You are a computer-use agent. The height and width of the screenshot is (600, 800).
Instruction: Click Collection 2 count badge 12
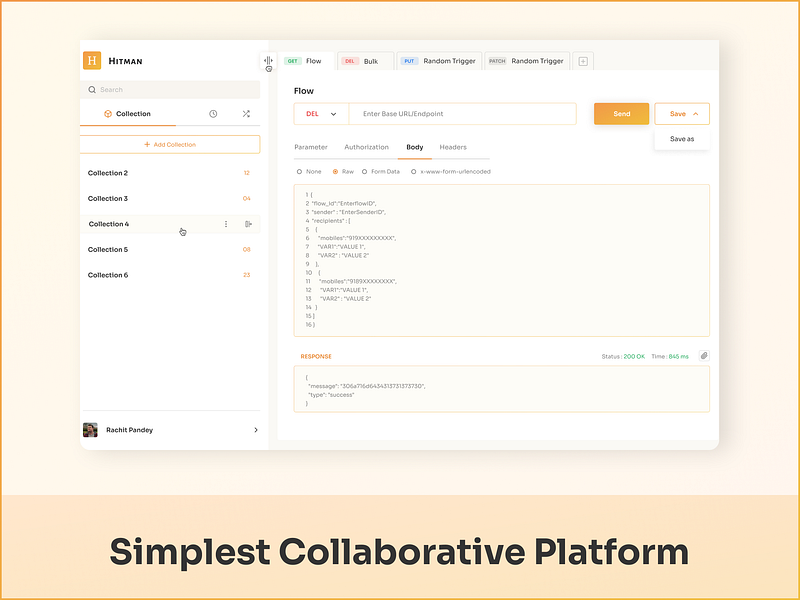click(x=247, y=173)
